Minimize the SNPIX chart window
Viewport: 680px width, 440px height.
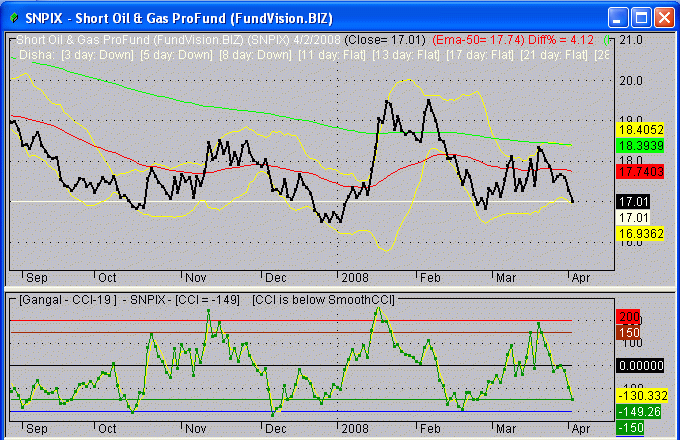click(618, 18)
